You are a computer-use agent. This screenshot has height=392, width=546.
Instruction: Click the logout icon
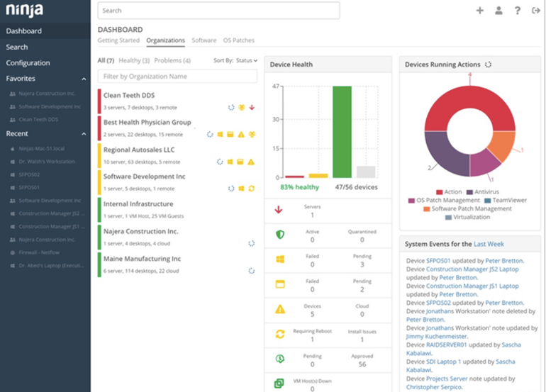[x=536, y=11]
